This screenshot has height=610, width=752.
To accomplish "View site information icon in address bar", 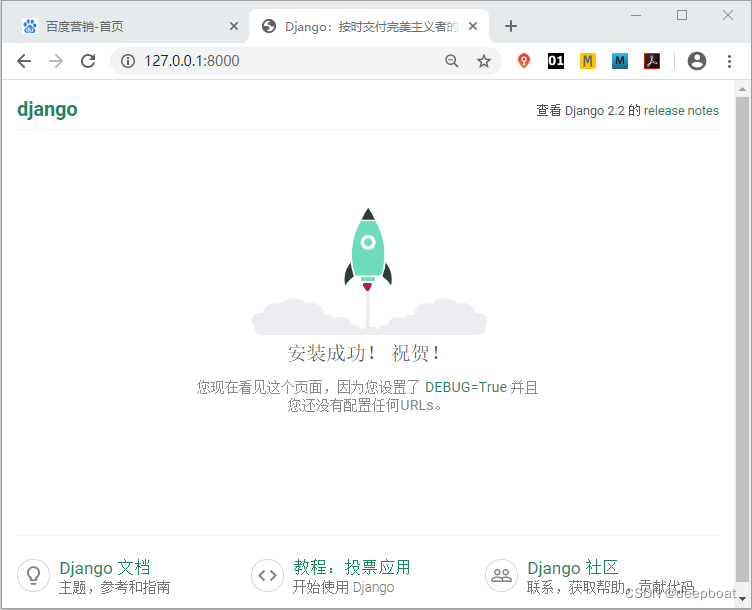I will (x=128, y=61).
